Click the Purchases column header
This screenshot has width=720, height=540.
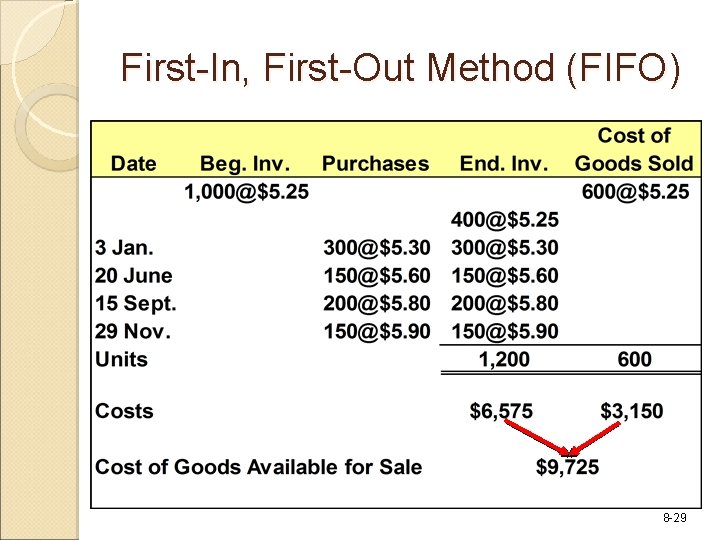375,163
